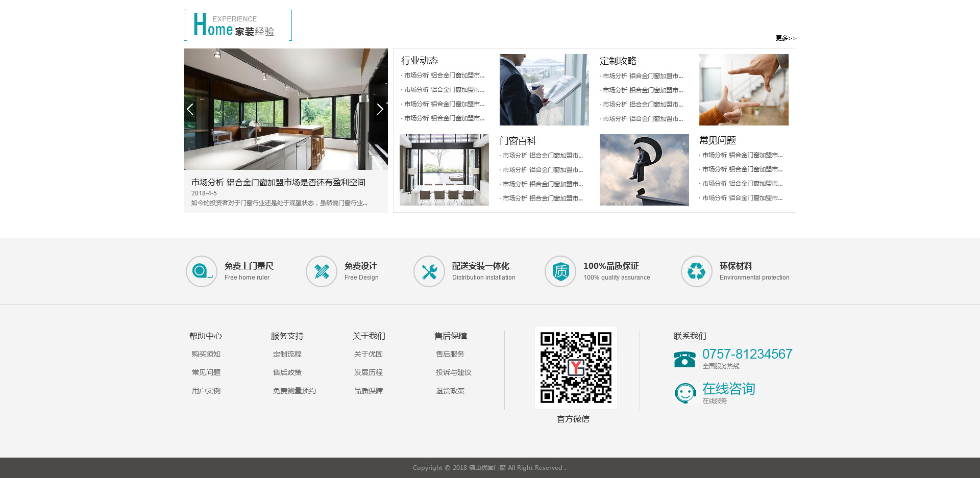Open the featured article title below kitchen photo

pos(278,183)
